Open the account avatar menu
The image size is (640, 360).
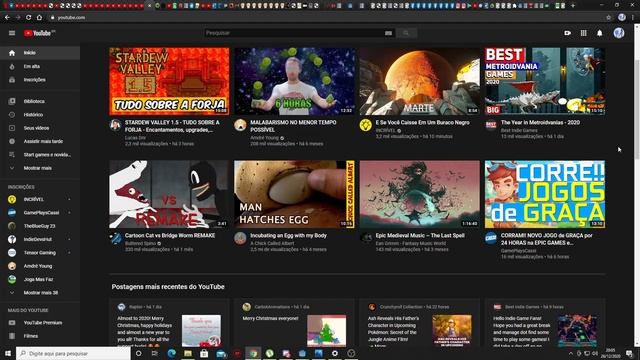coord(619,33)
